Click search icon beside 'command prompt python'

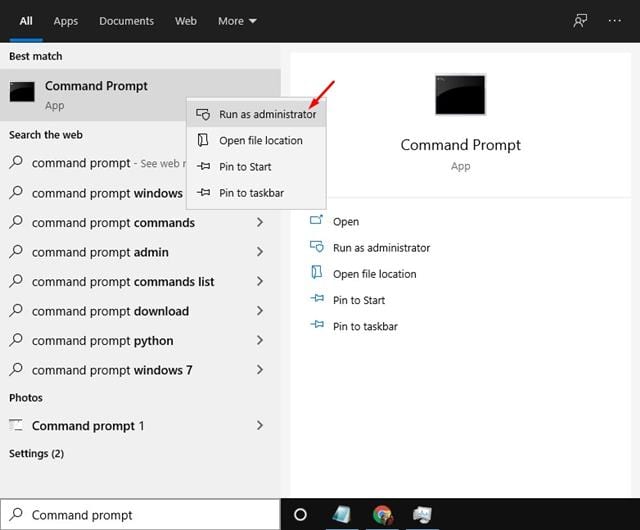pyautogui.click(x=16, y=340)
